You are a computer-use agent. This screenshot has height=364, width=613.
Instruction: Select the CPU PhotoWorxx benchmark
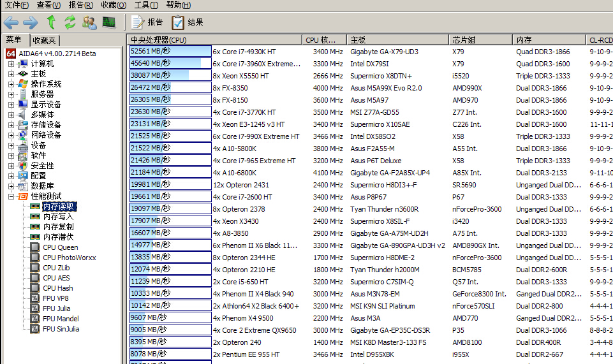tap(69, 258)
